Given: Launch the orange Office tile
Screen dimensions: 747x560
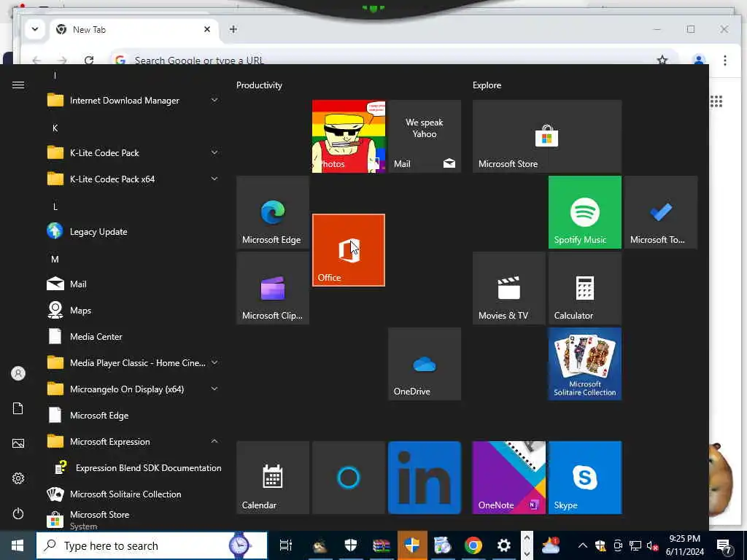Looking at the screenshot, I should 348,250.
